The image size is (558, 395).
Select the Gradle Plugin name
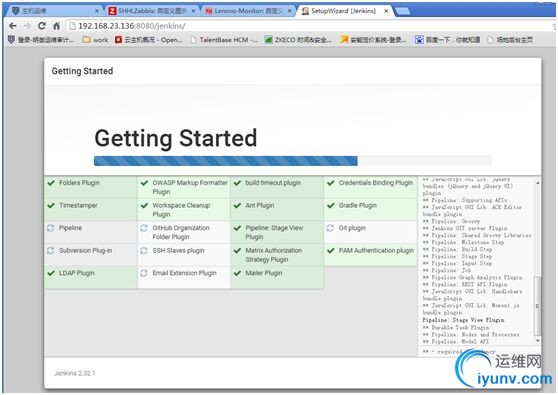point(358,205)
